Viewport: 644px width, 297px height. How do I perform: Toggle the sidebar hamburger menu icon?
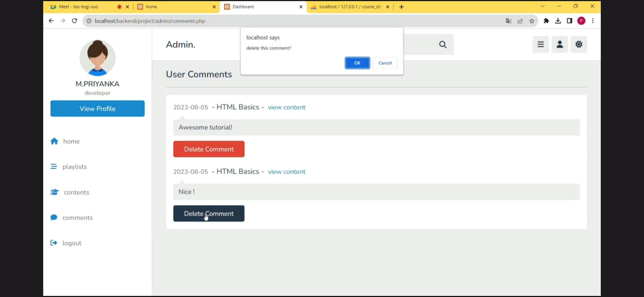[x=541, y=45]
